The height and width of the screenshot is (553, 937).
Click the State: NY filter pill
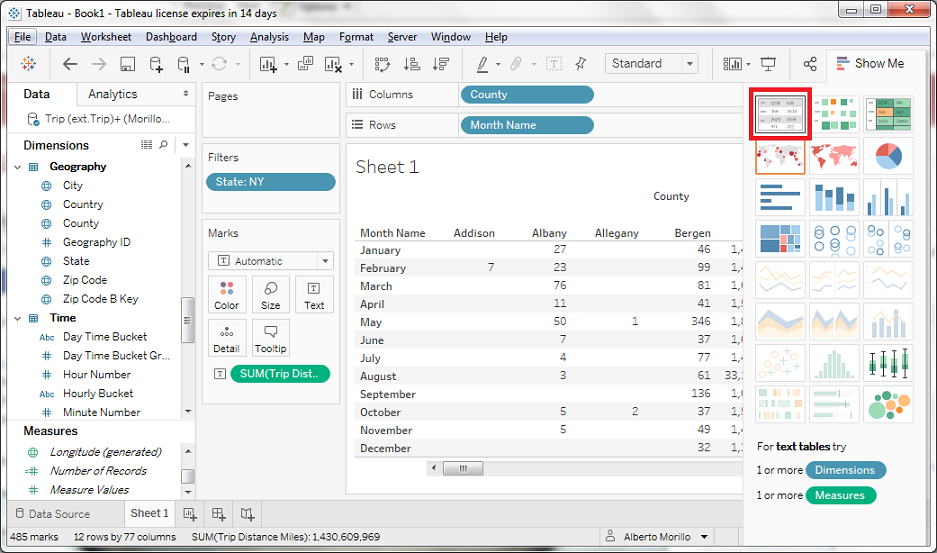click(x=271, y=182)
